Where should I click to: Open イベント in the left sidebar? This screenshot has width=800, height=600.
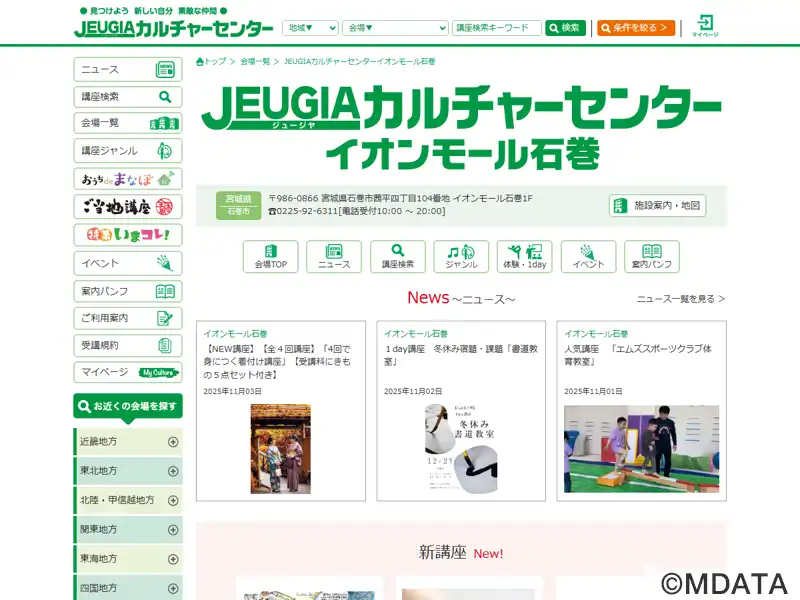128,263
